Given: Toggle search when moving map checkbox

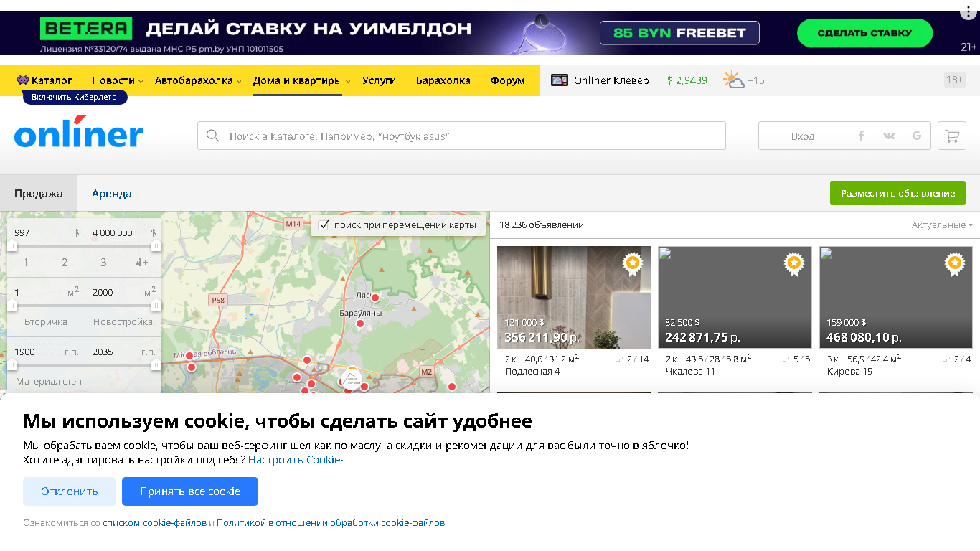Looking at the screenshot, I should (324, 225).
